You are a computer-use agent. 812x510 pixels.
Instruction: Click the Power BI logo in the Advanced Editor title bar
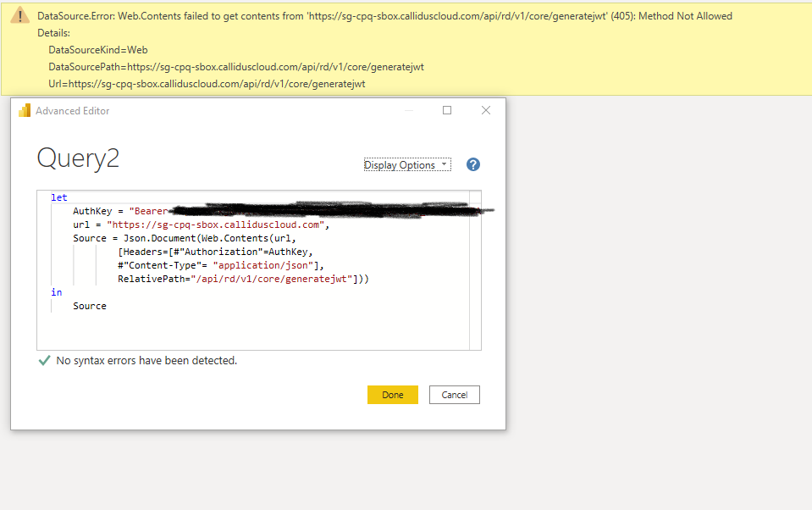coord(25,110)
